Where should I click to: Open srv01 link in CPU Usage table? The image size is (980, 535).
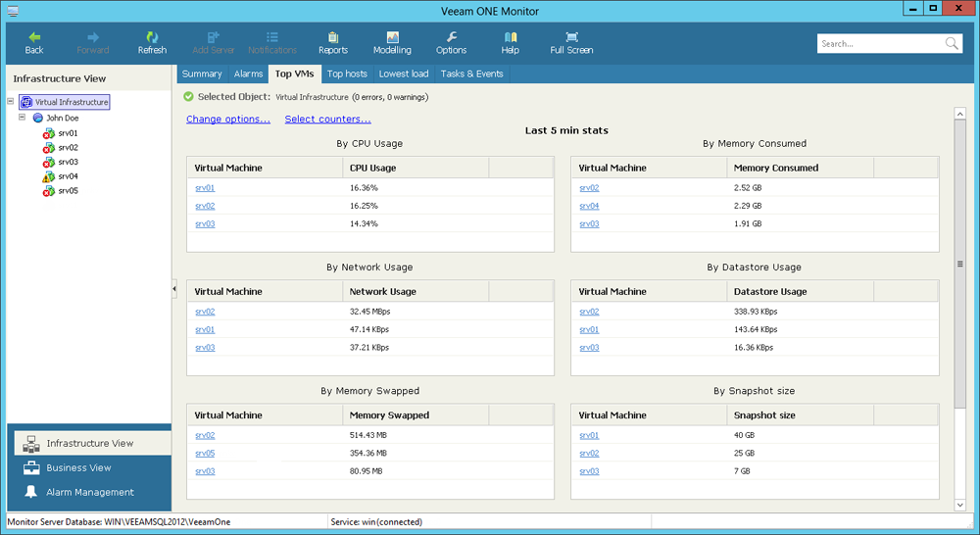tap(205, 187)
